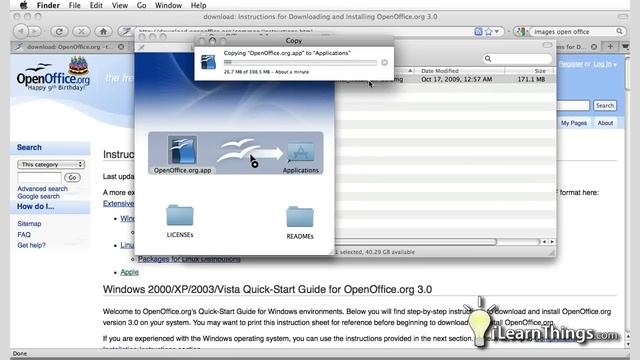Select the file row dated Oct 17, 2009
Screen dimensions: 640x360
[445, 80]
